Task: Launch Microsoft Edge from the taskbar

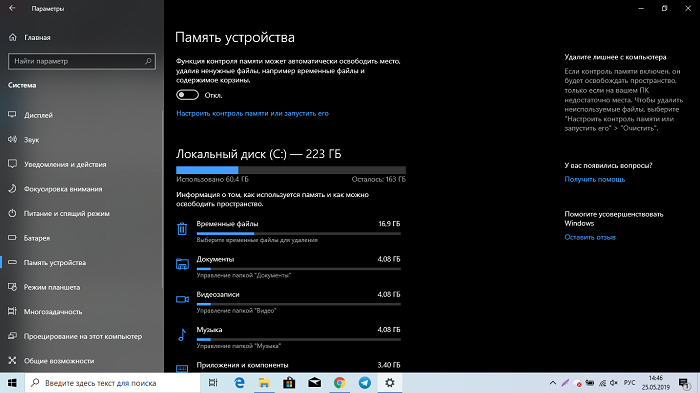Action: [239, 383]
